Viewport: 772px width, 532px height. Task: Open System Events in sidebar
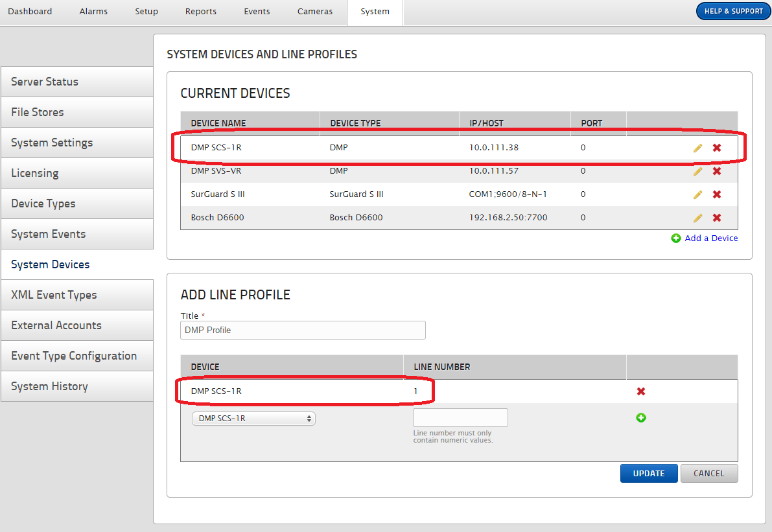77,235
